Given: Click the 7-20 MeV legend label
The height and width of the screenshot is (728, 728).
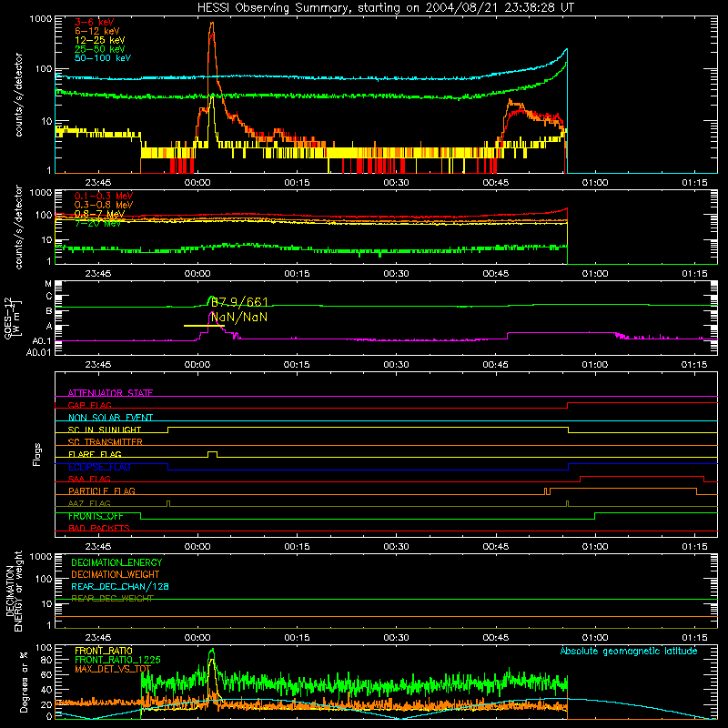Looking at the screenshot, I should (97, 223).
